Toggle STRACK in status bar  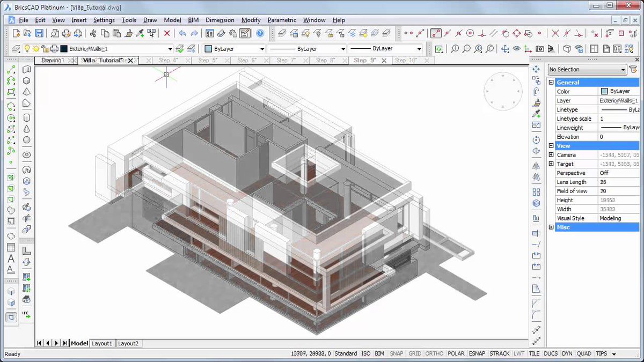[500, 353]
